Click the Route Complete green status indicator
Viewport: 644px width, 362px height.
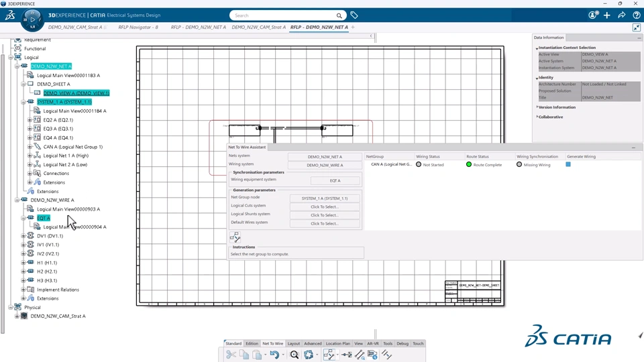click(x=469, y=165)
